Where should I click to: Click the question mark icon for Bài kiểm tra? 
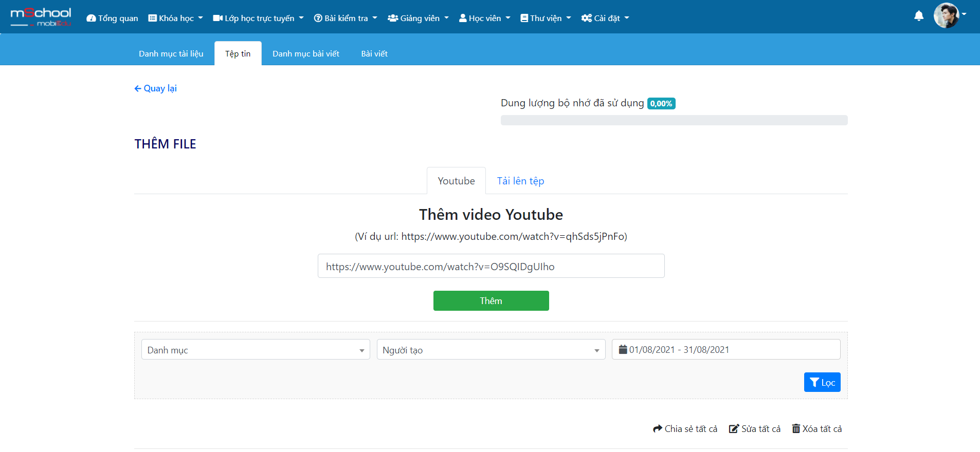(318, 18)
